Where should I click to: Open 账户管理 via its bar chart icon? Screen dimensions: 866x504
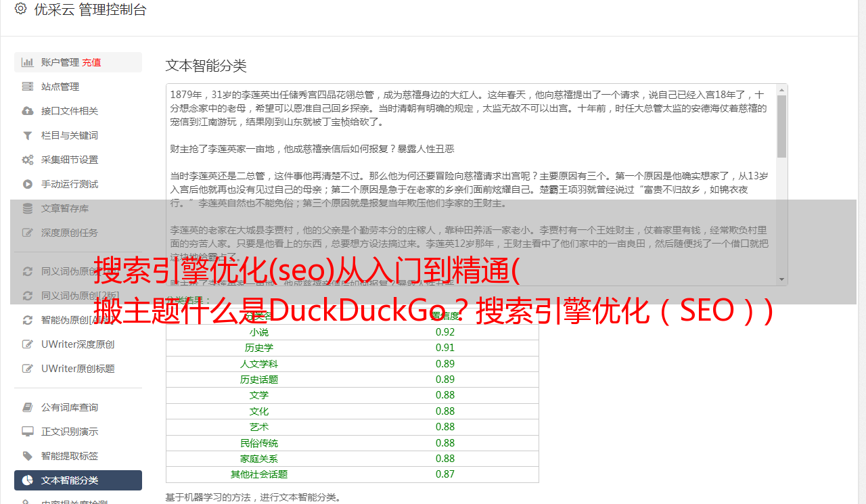point(28,62)
